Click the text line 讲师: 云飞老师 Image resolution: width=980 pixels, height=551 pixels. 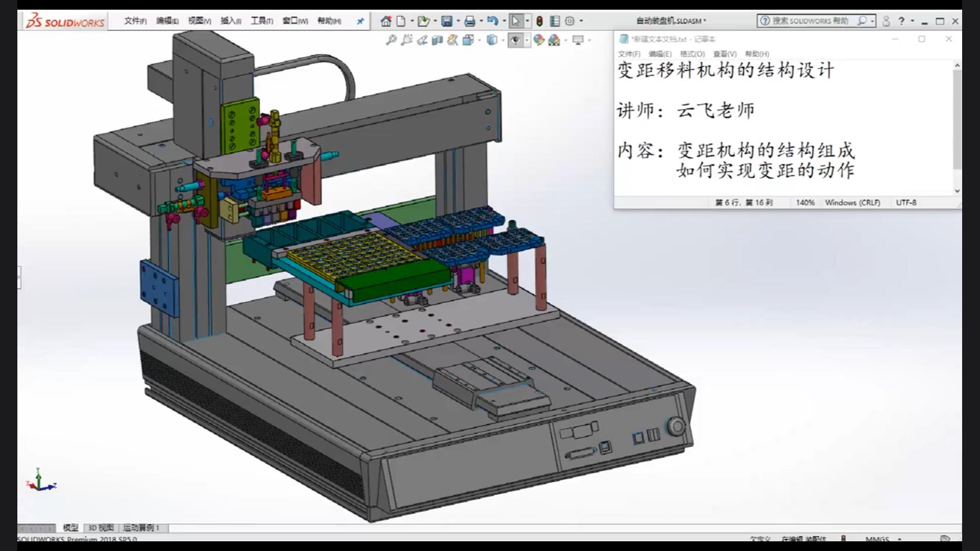click(x=685, y=110)
